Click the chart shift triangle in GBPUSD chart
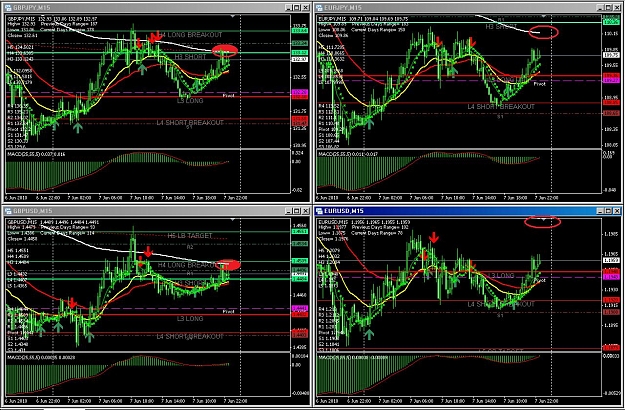 [x=233, y=220]
